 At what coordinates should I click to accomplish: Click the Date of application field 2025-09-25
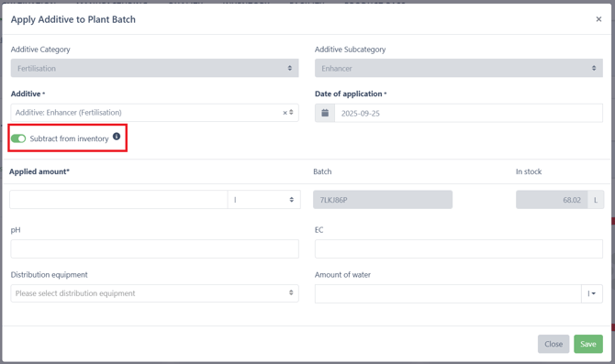(x=469, y=114)
